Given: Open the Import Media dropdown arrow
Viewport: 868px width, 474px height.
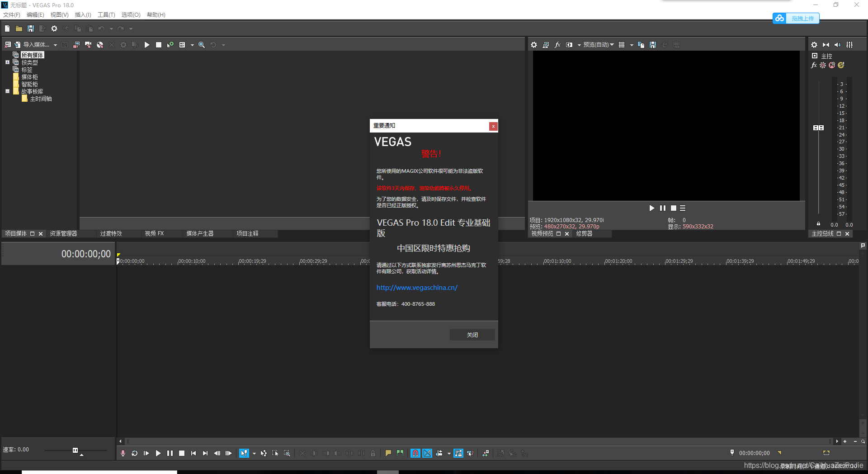Looking at the screenshot, I should (x=55, y=45).
